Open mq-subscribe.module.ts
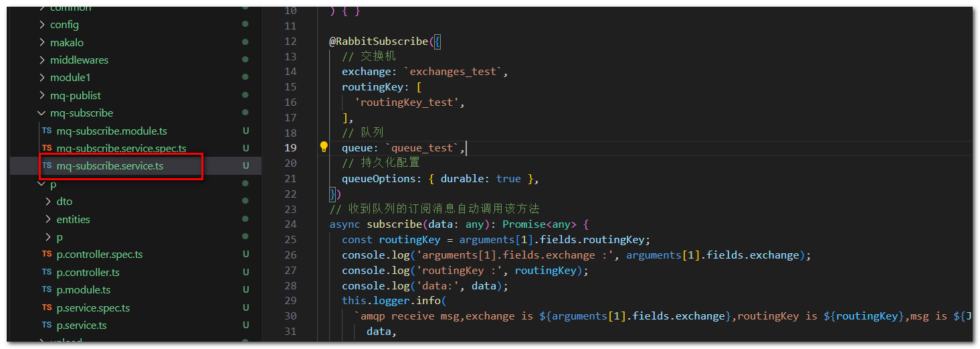 112,131
